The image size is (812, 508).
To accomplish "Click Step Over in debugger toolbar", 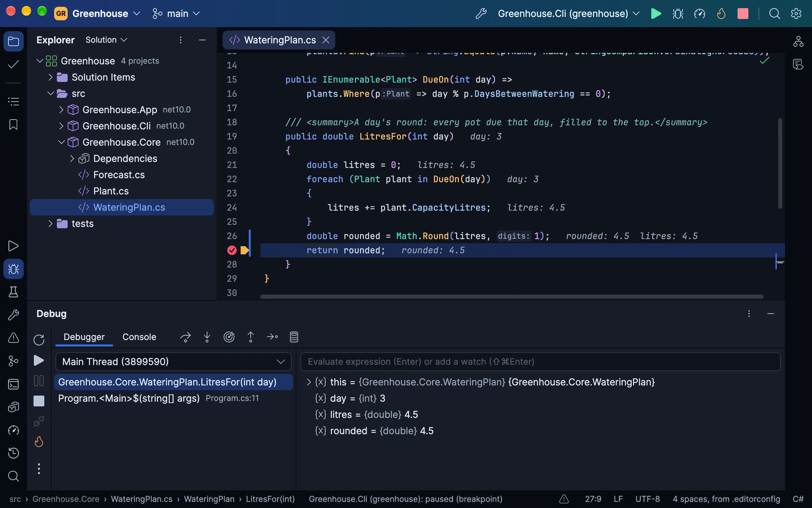I will (185, 337).
